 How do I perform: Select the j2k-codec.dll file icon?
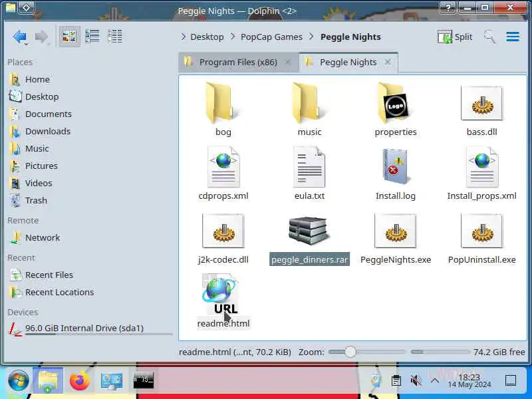(x=223, y=231)
